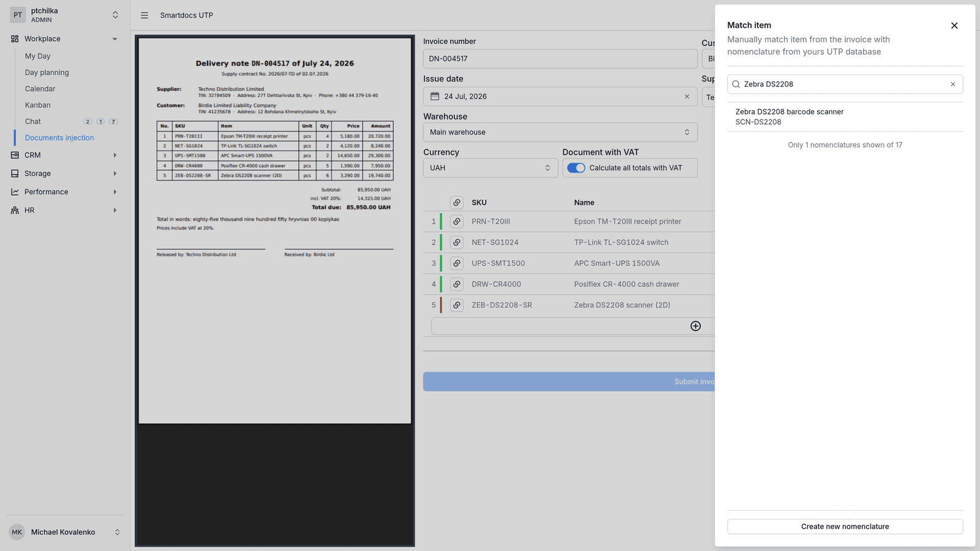This screenshot has height=551, width=980.
Task: Click match link icon for UPS-SMT1500 row
Action: (457, 263)
